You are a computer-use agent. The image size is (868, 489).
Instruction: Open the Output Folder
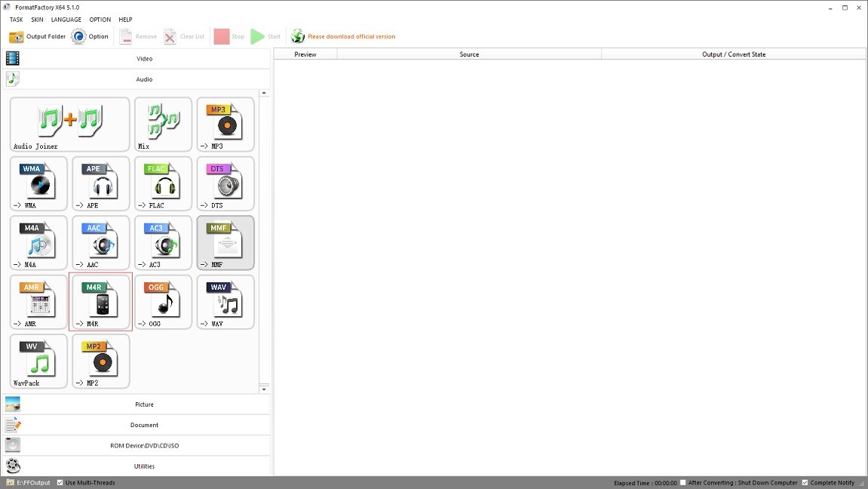[37, 36]
